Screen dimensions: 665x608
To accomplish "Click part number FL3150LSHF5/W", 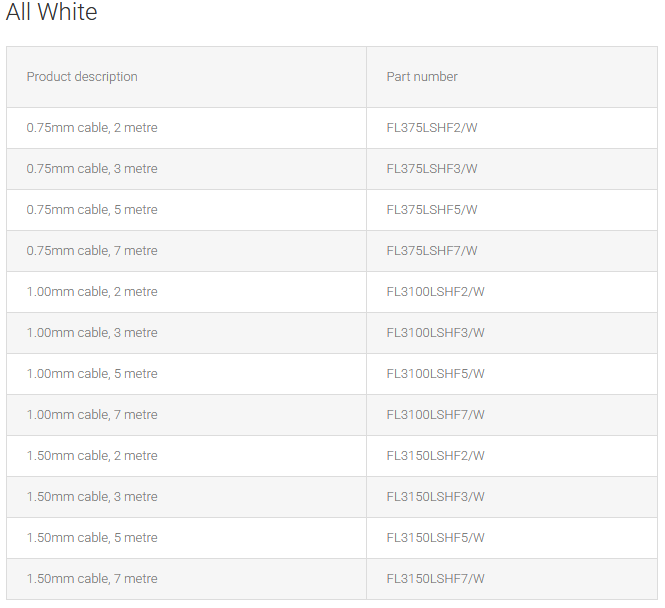I will click(x=435, y=538).
